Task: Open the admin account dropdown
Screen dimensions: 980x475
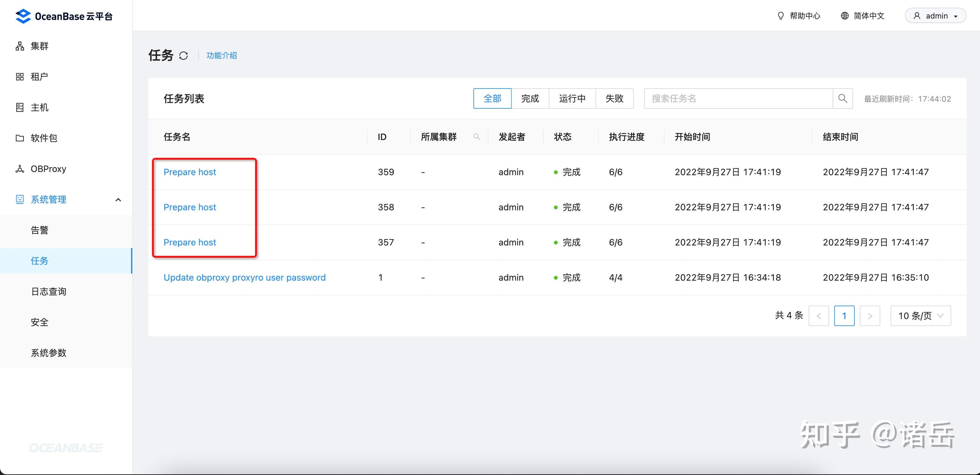Action: (936, 16)
